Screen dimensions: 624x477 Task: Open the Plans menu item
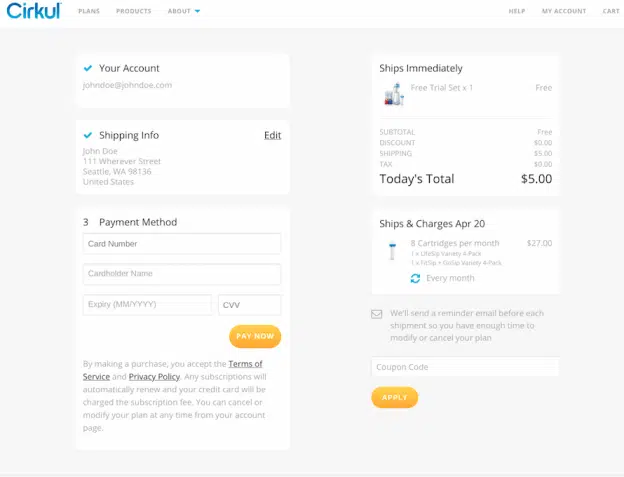tap(89, 11)
